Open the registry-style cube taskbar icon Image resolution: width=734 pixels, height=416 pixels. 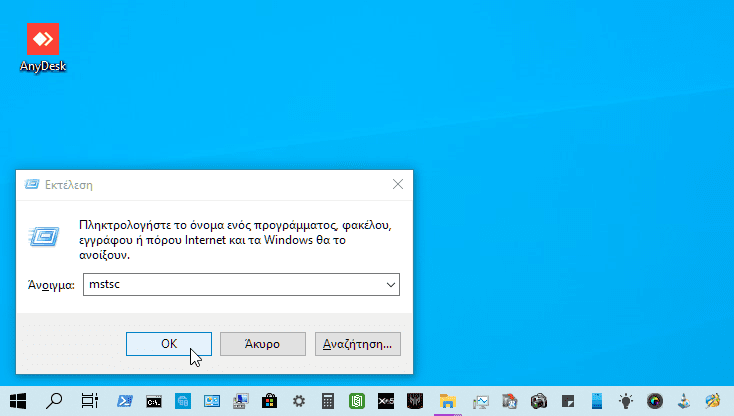coord(509,401)
